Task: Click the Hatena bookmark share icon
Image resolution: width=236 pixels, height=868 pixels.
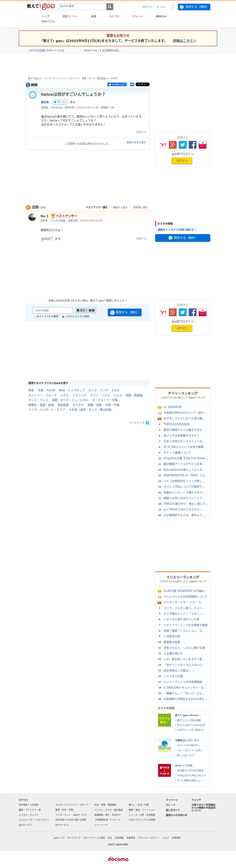Action: [x=132, y=85]
